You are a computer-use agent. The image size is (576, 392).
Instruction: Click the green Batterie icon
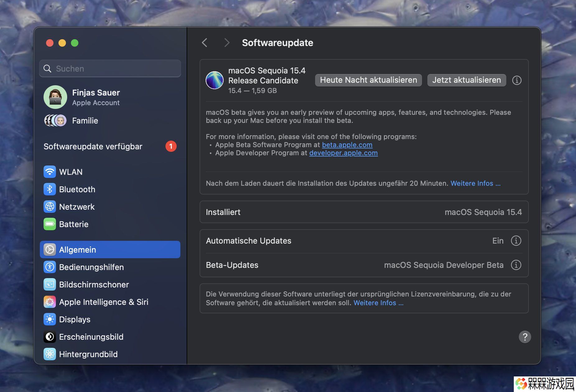click(x=50, y=224)
